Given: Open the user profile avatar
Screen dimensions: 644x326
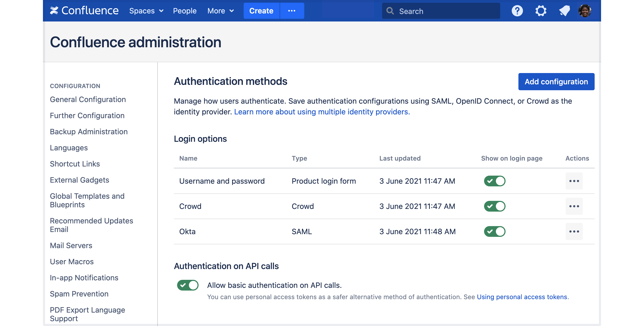Looking at the screenshot, I should [585, 11].
